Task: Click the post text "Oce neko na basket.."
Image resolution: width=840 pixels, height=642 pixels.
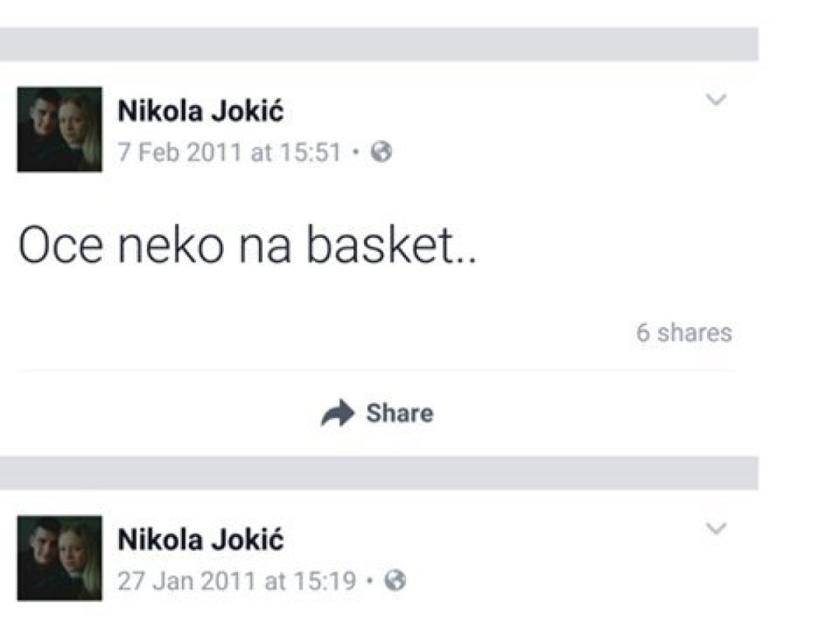Action: pyautogui.click(x=247, y=245)
